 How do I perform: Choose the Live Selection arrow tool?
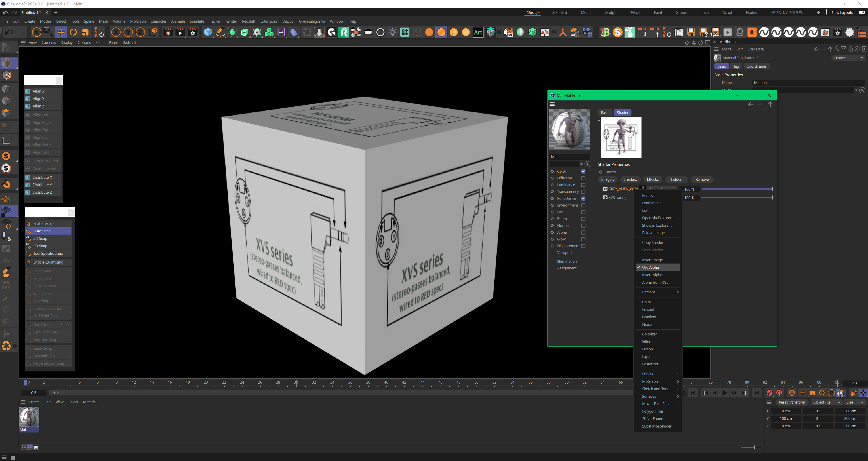[x=37, y=32]
